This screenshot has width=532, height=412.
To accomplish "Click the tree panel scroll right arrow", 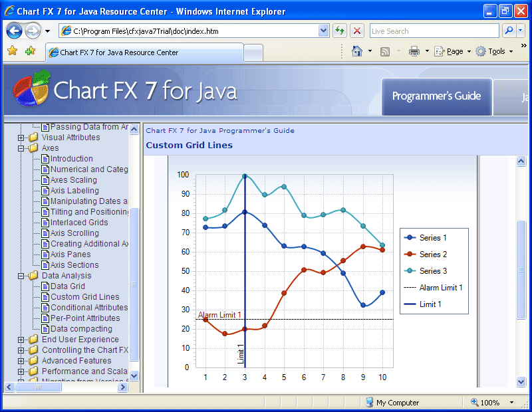I will click(123, 387).
